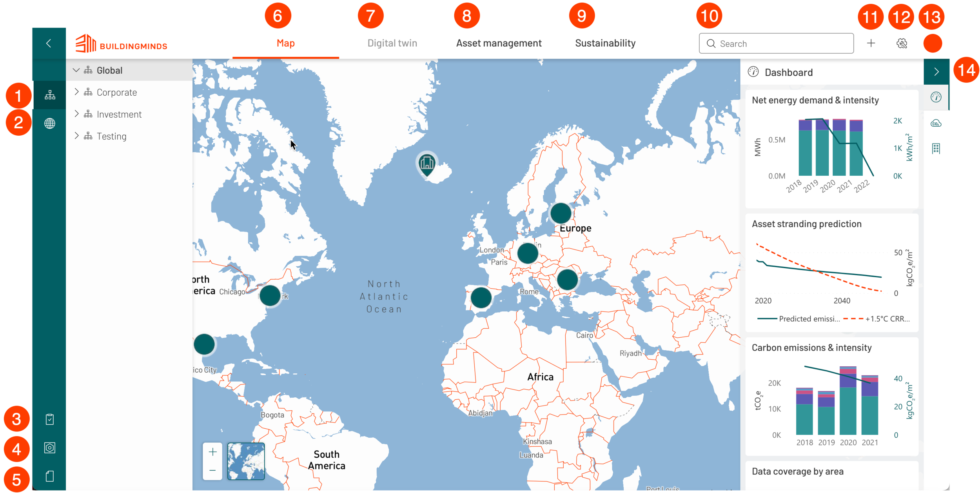Viewport: 980px width, 493px height.
Task: Click the cloud connectivity icon on right panel
Action: [x=935, y=123]
